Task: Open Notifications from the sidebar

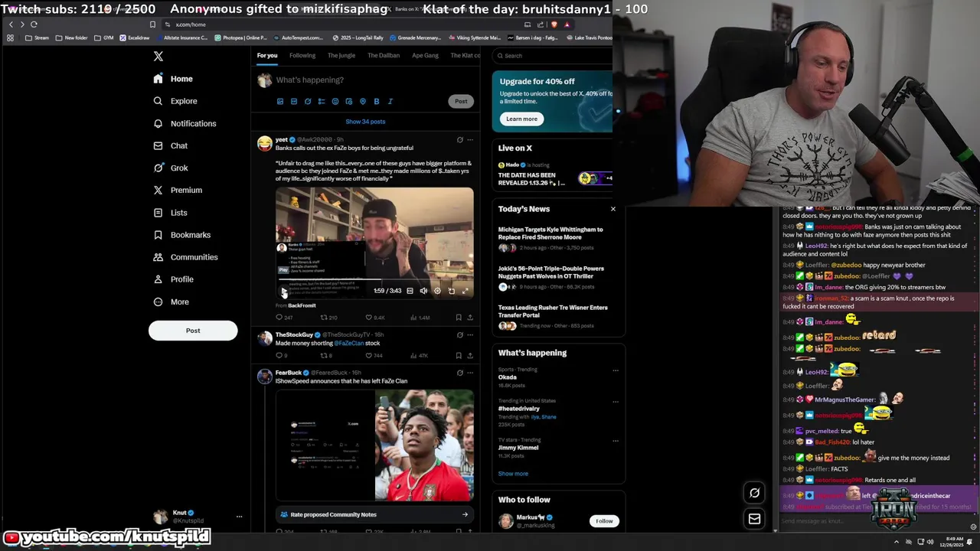Action: (185, 123)
